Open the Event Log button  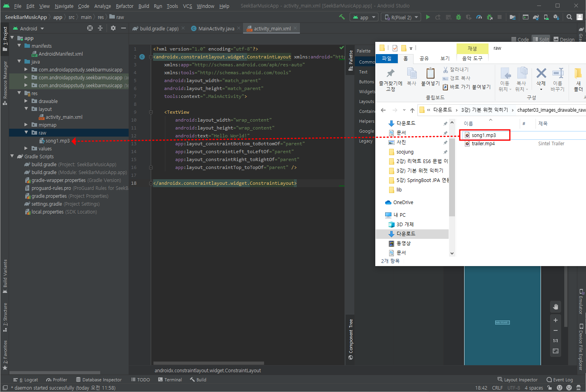tap(560, 380)
